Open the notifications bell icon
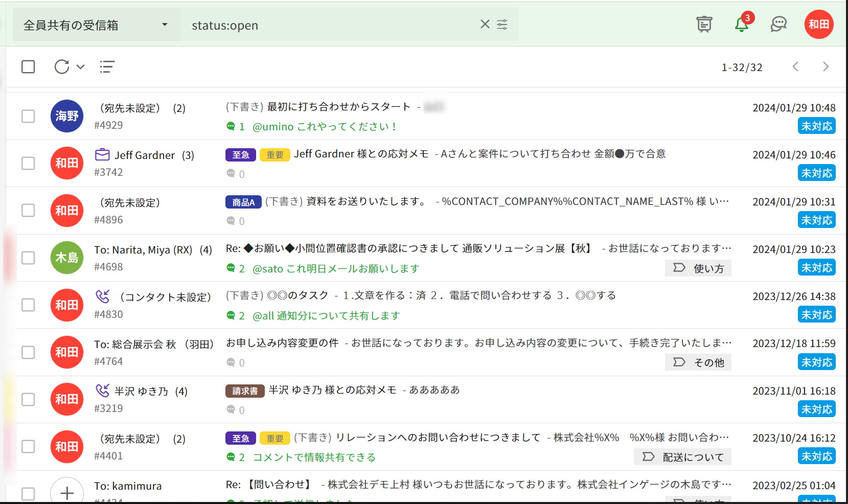This screenshot has height=504, width=848. pyautogui.click(x=741, y=25)
